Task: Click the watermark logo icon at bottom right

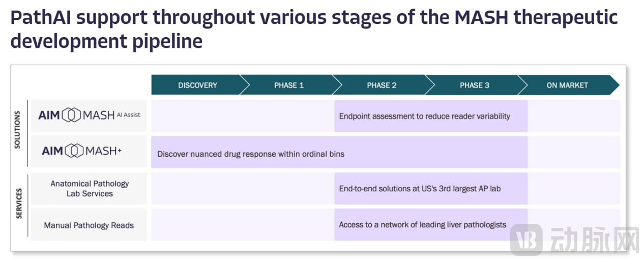Action: click(x=527, y=240)
